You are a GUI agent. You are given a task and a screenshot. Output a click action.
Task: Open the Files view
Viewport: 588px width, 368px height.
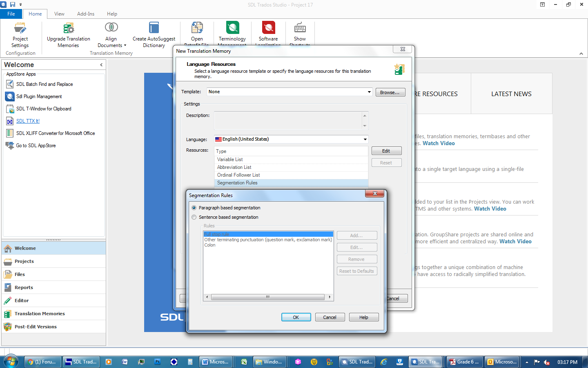point(54,274)
